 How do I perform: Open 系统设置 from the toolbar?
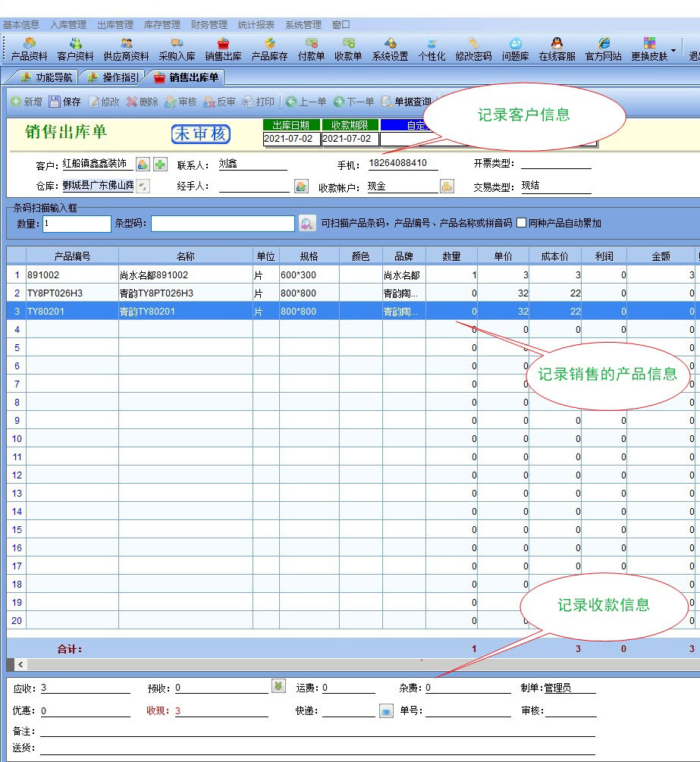[390, 49]
